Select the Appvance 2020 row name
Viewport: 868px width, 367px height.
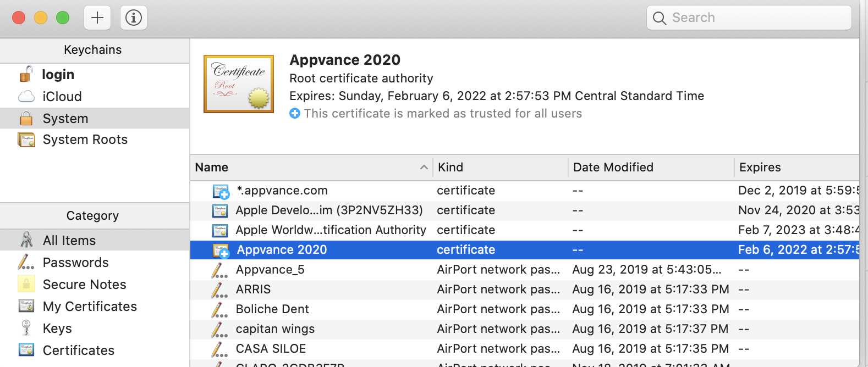[x=282, y=250]
